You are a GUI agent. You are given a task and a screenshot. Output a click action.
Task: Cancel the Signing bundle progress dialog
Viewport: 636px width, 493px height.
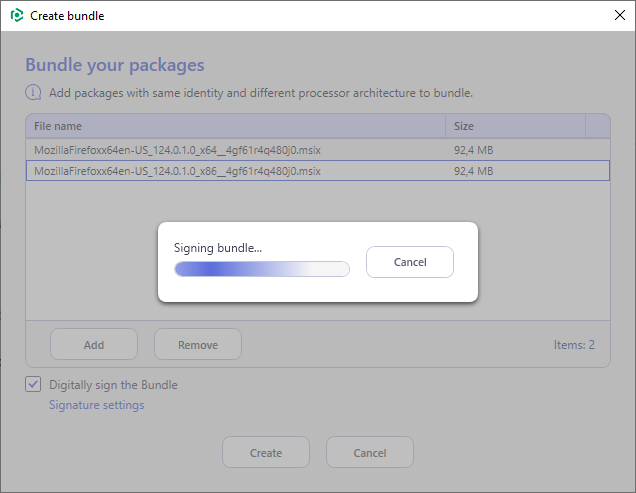click(x=410, y=262)
